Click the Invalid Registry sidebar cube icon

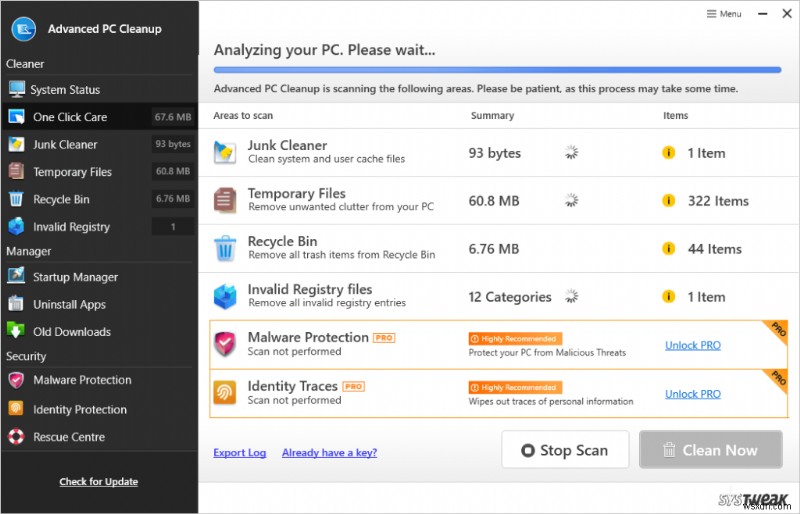click(x=16, y=226)
